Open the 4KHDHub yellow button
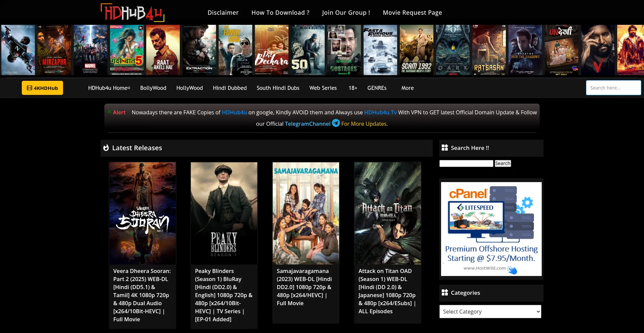The height and width of the screenshot is (333, 644). coord(42,88)
